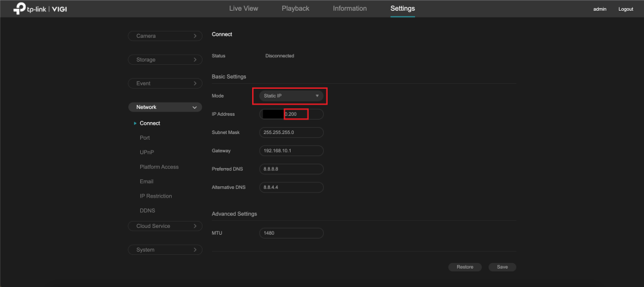
Task: Select the Settings tab
Action: click(x=402, y=8)
